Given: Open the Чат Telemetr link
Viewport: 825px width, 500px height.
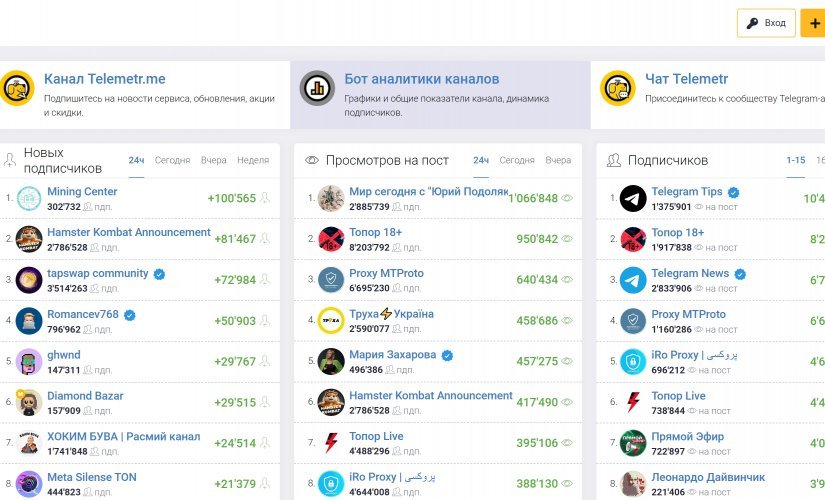Looking at the screenshot, I should coord(687,79).
